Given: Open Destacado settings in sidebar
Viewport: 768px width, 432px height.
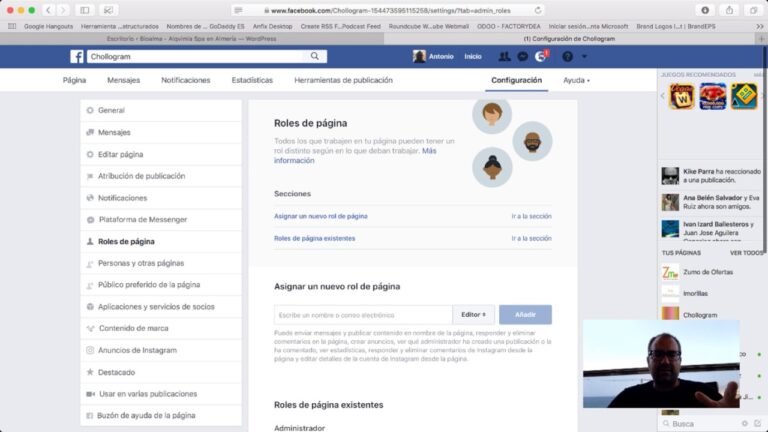Looking at the screenshot, I should coord(161,372).
